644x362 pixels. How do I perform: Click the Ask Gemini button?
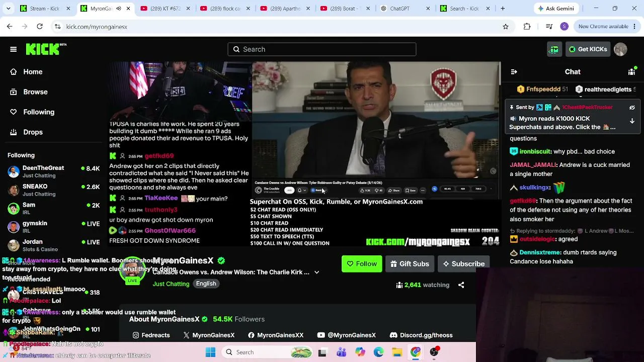556,9
